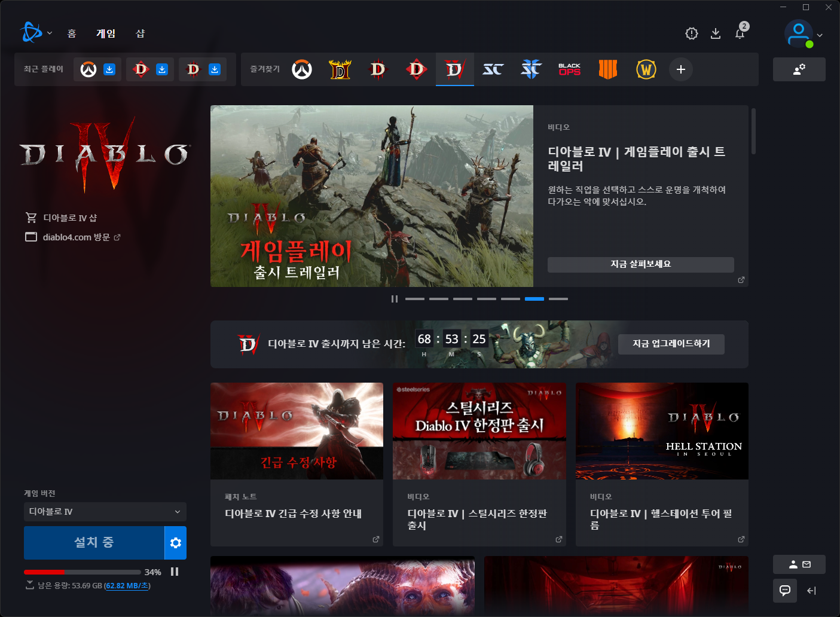Open Overwatch in recently played
840x617 pixels.
(88, 69)
